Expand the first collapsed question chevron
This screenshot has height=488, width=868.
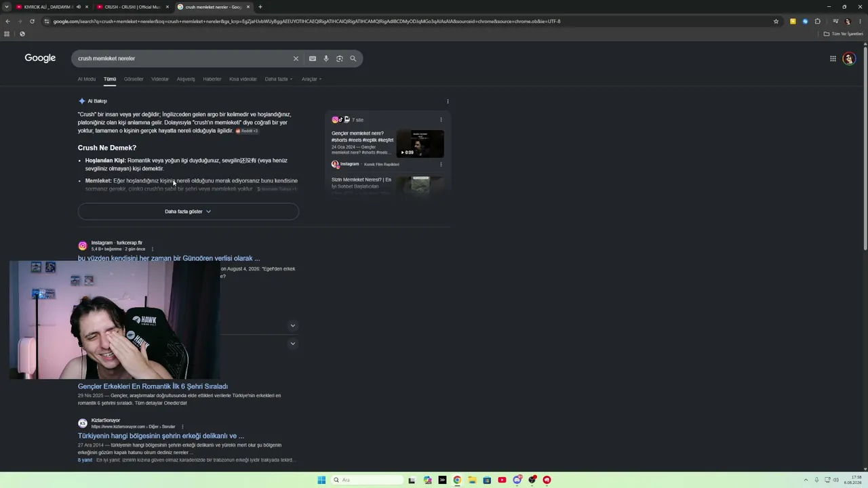(293, 326)
